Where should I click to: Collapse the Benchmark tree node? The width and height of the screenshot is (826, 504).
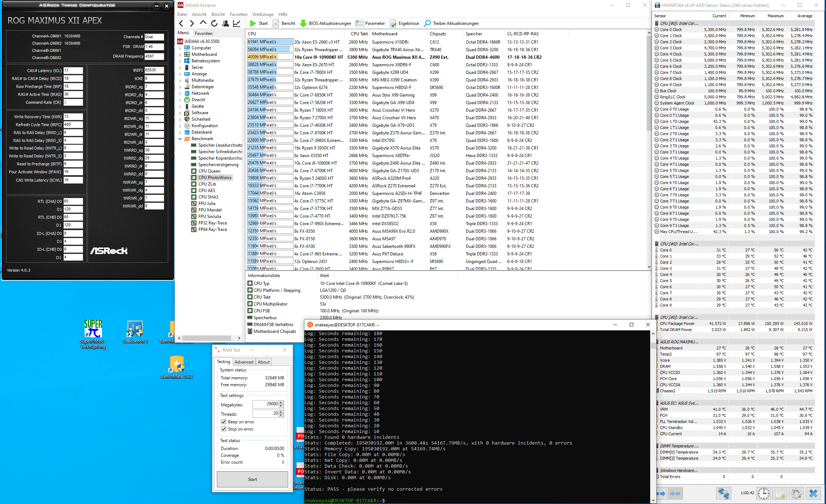point(180,139)
